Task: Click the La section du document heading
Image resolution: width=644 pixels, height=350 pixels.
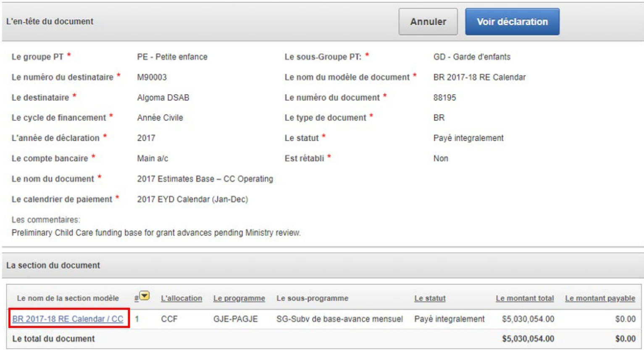Action: point(53,266)
